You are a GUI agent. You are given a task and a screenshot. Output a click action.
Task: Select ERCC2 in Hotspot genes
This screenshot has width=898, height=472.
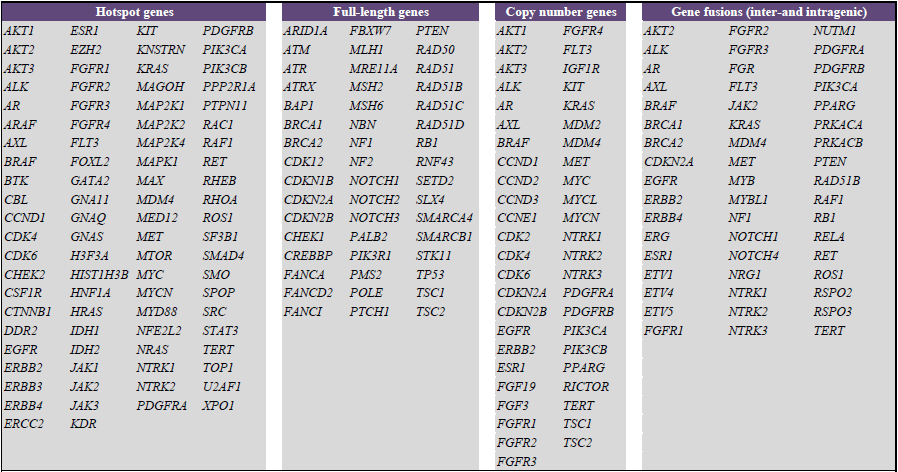point(24,424)
